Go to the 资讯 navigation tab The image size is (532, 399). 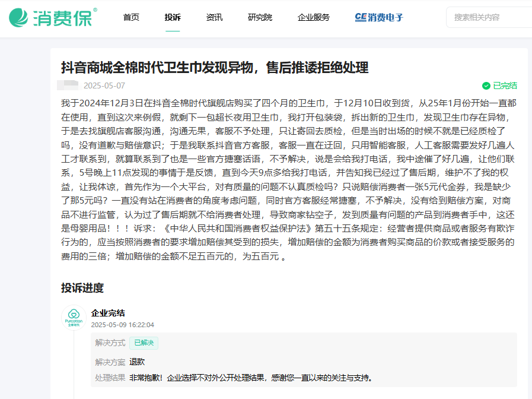coord(215,17)
